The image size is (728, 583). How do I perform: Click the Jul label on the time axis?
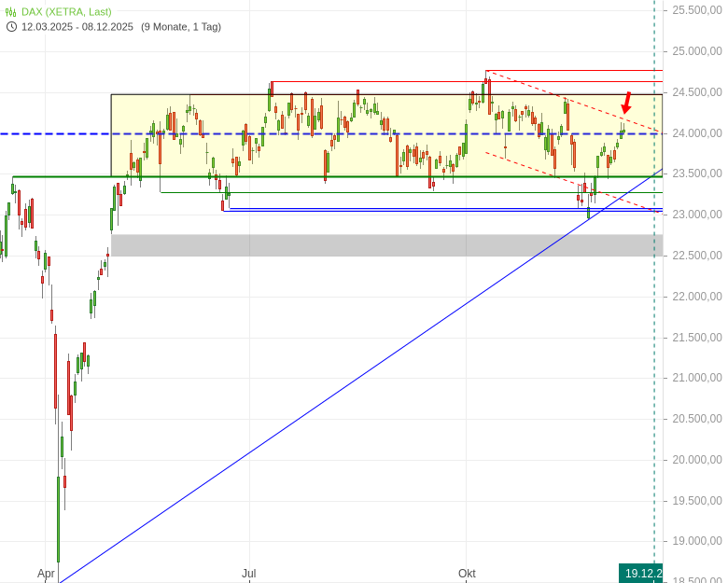click(x=248, y=573)
